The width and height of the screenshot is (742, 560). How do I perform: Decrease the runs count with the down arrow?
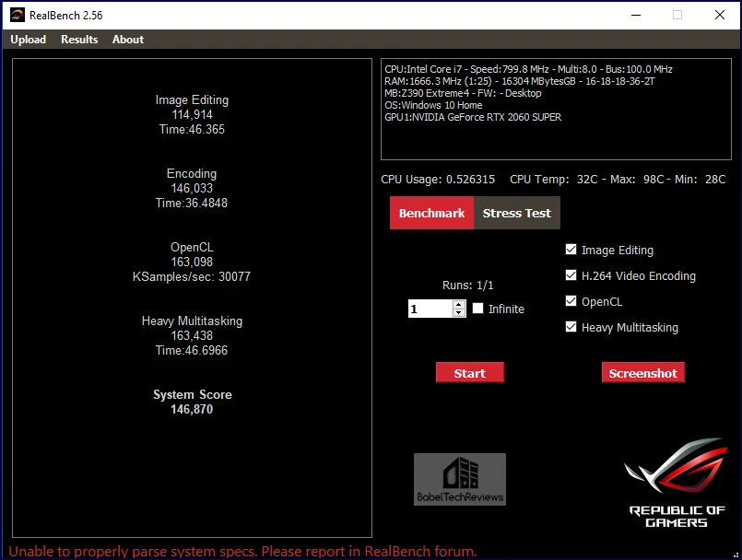click(x=458, y=313)
